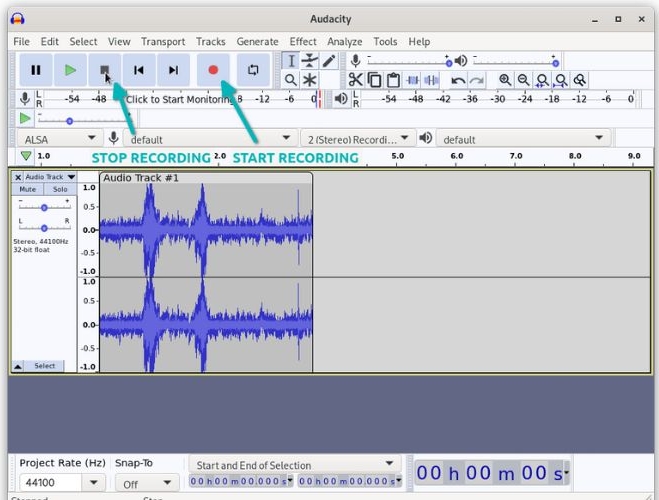
Task: Skip to end of the track
Action: click(x=173, y=70)
